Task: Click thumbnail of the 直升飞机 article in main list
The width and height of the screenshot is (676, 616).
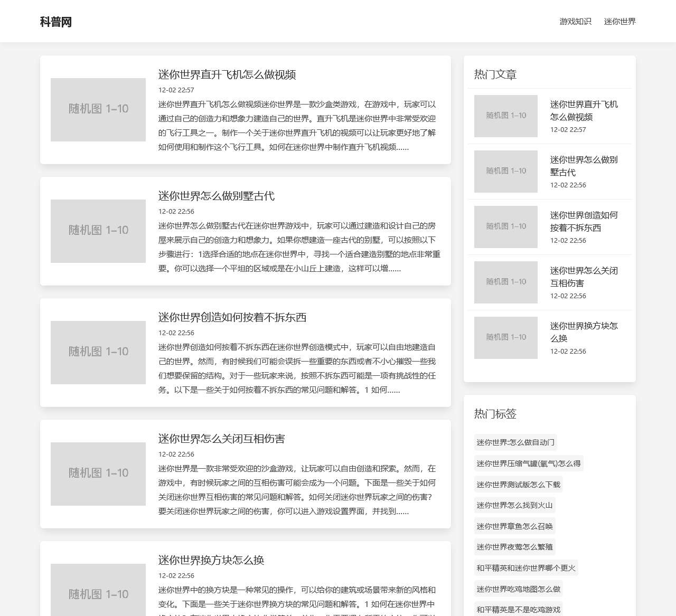Action: 98,110
